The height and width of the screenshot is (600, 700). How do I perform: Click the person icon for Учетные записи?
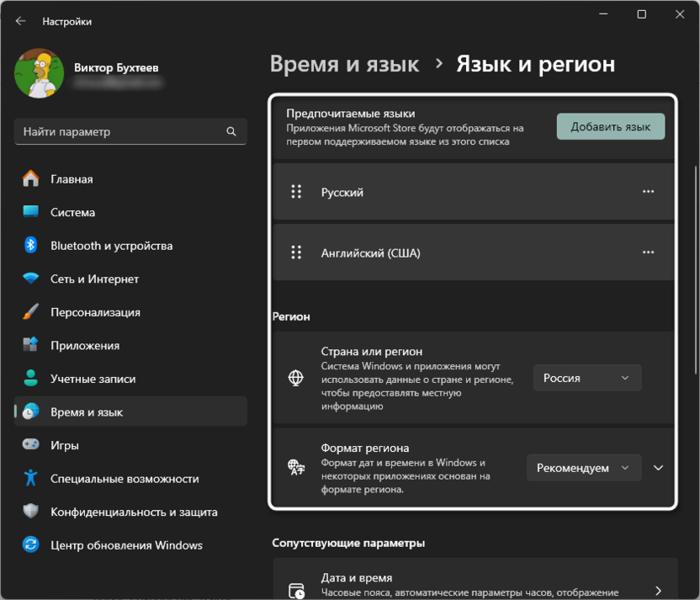coord(31,378)
